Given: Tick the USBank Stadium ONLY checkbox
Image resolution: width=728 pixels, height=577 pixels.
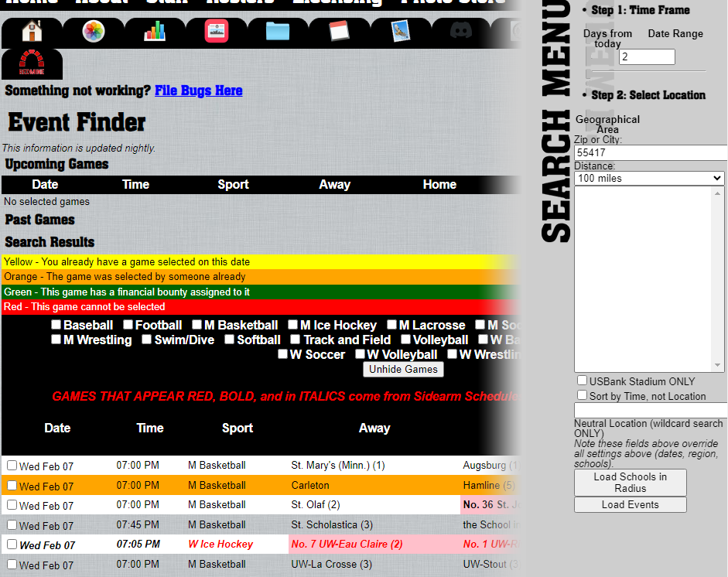Looking at the screenshot, I should pyautogui.click(x=582, y=381).
